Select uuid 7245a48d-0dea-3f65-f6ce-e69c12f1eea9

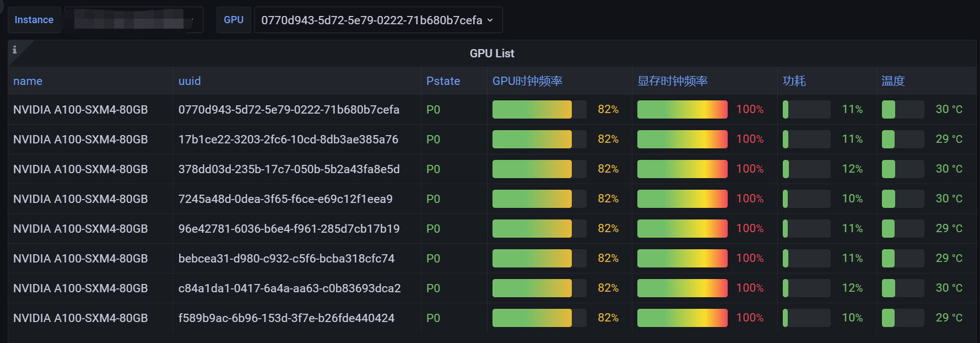click(x=285, y=199)
